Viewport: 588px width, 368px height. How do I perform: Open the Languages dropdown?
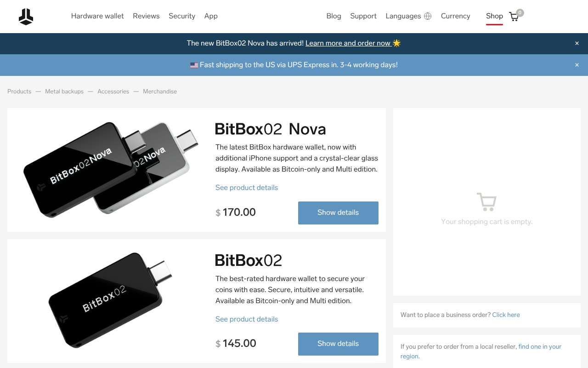(x=403, y=16)
